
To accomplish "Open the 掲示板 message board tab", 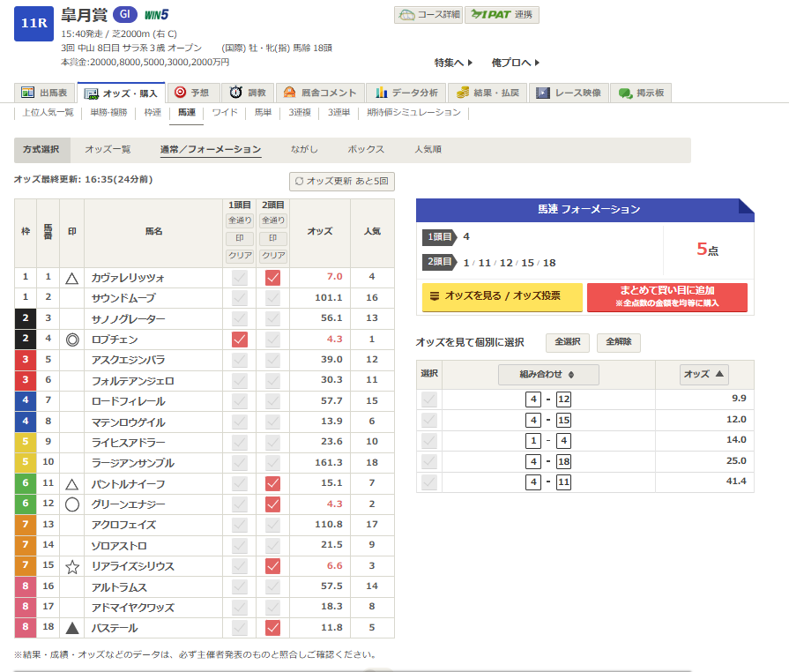I will pyautogui.click(x=641, y=93).
